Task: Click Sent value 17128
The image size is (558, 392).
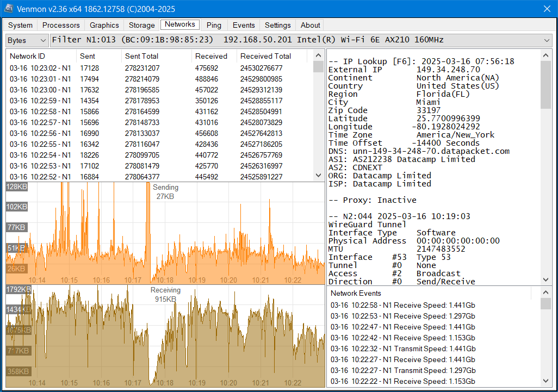Action: (89, 68)
